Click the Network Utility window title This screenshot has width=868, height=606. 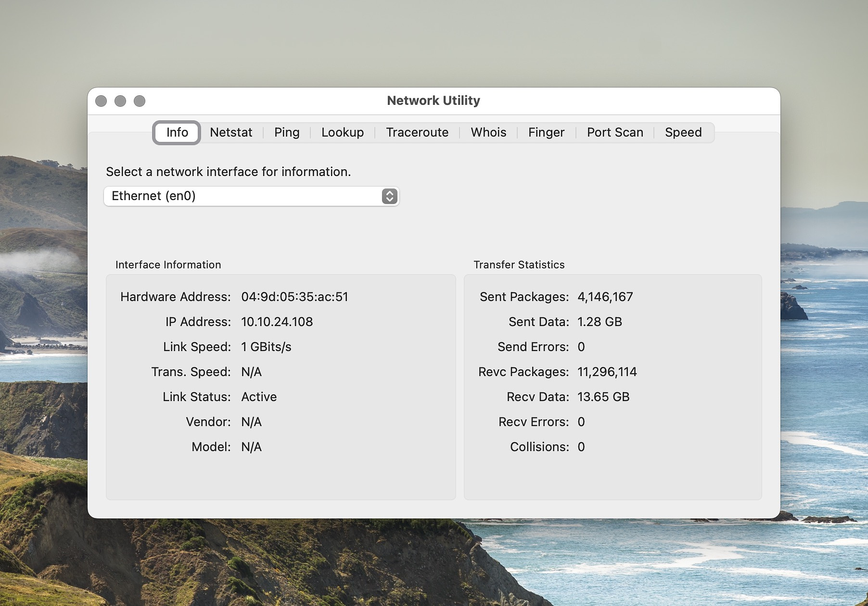click(x=434, y=101)
